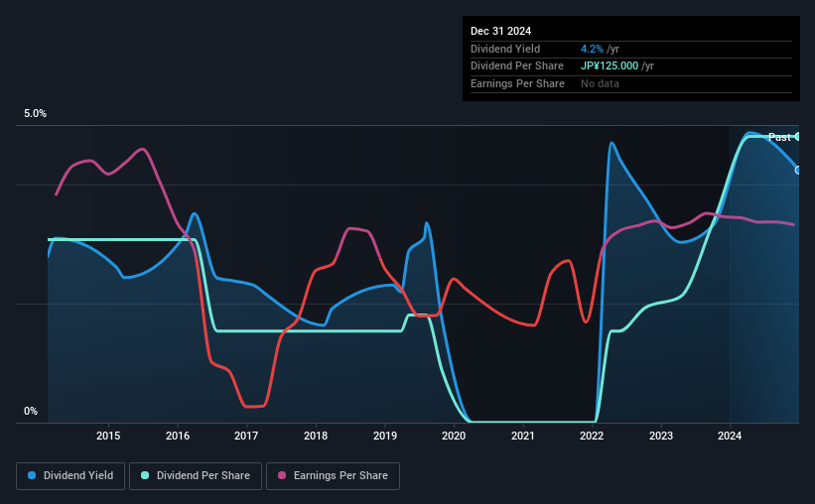This screenshot has width=815, height=504.
Task: Click the Dividend Yield end-point marker
Action: (797, 171)
